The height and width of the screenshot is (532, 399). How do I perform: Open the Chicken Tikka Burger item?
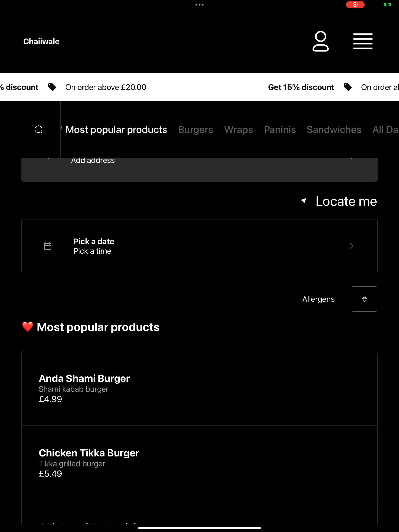[199, 463]
